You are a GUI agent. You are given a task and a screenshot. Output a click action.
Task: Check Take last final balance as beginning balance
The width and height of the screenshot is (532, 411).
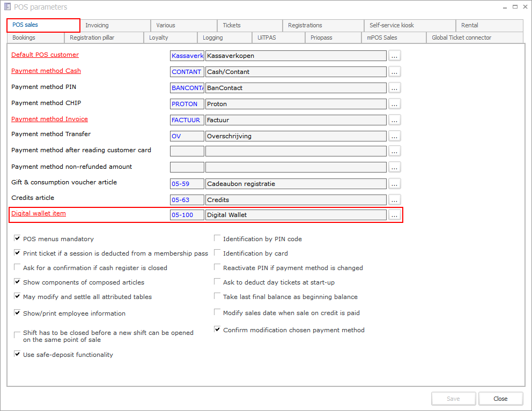(218, 296)
